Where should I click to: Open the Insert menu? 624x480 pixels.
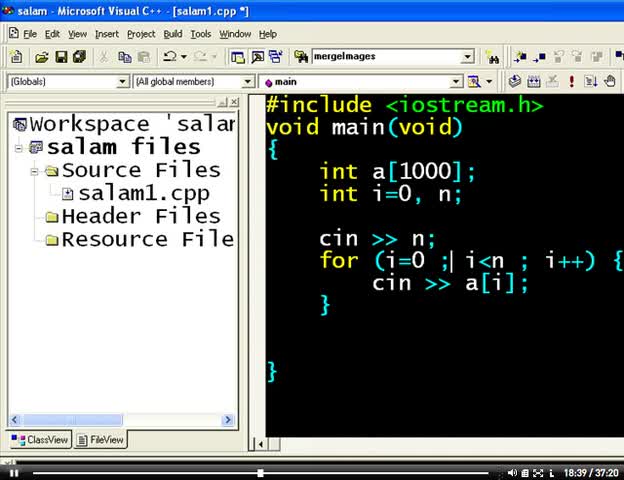(x=107, y=34)
